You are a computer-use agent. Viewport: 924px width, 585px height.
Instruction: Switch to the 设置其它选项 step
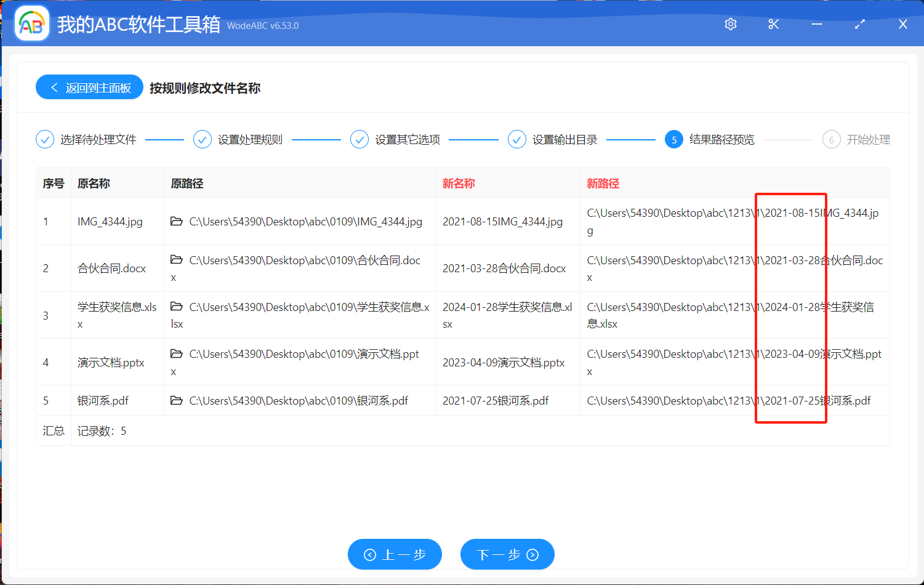point(396,140)
